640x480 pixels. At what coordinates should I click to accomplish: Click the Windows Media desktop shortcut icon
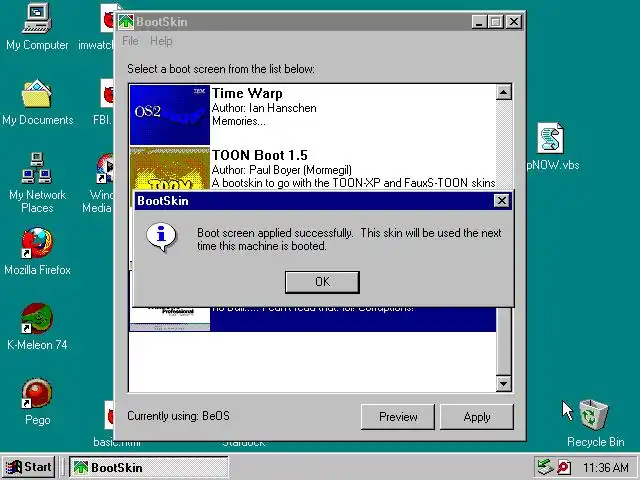click(106, 168)
